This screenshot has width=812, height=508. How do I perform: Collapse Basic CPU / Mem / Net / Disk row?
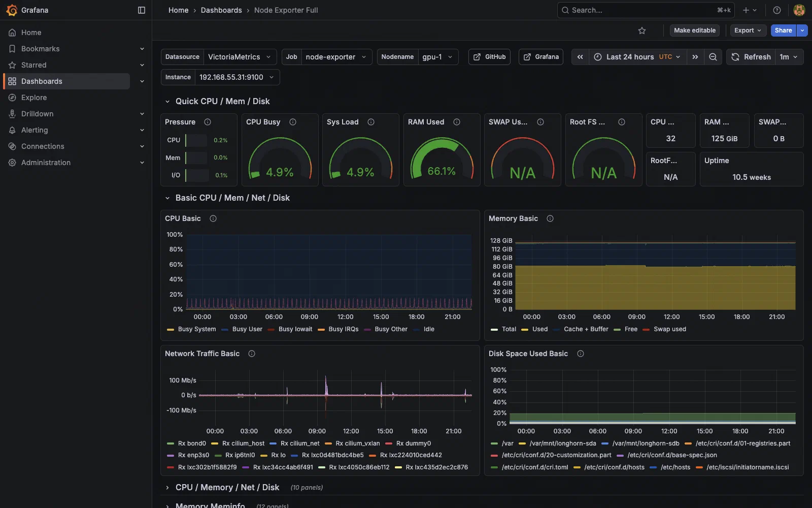[x=167, y=198]
